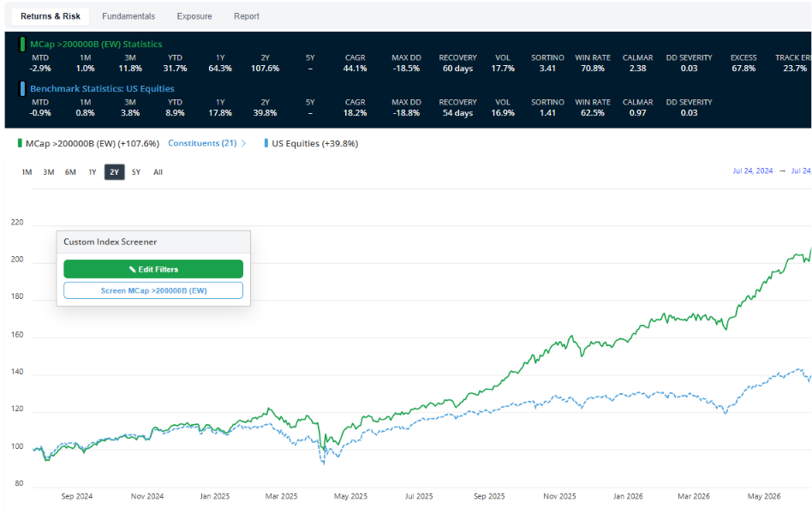The width and height of the screenshot is (812, 508).
Task: Open the Exposure tab
Action: (x=194, y=16)
